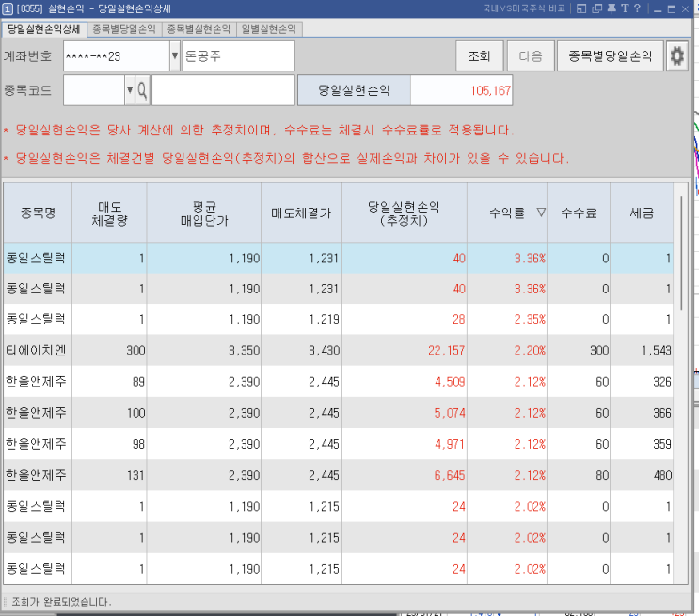The width and height of the screenshot is (699, 616).
Task: Click the account number field ****-**23
Action: coord(117,56)
